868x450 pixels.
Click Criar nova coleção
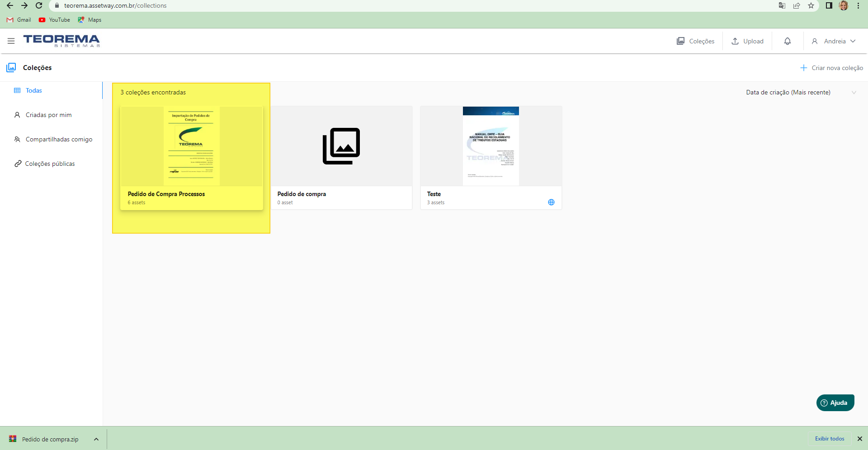pyautogui.click(x=832, y=68)
